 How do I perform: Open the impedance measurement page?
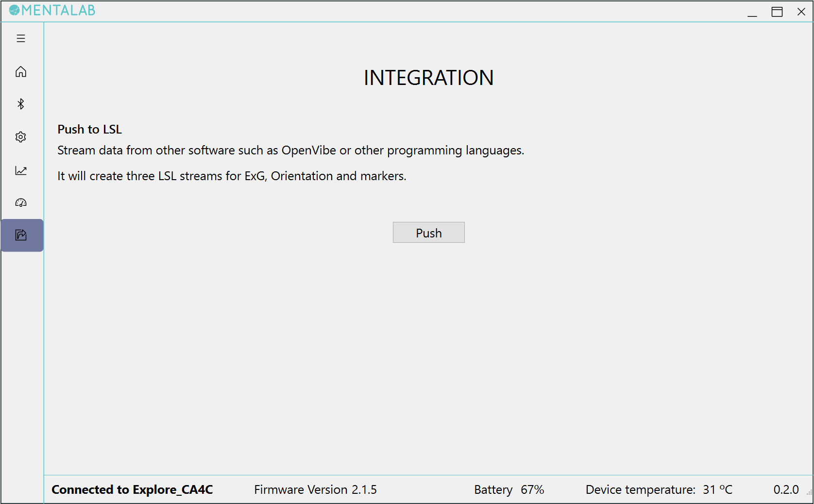tap(21, 203)
